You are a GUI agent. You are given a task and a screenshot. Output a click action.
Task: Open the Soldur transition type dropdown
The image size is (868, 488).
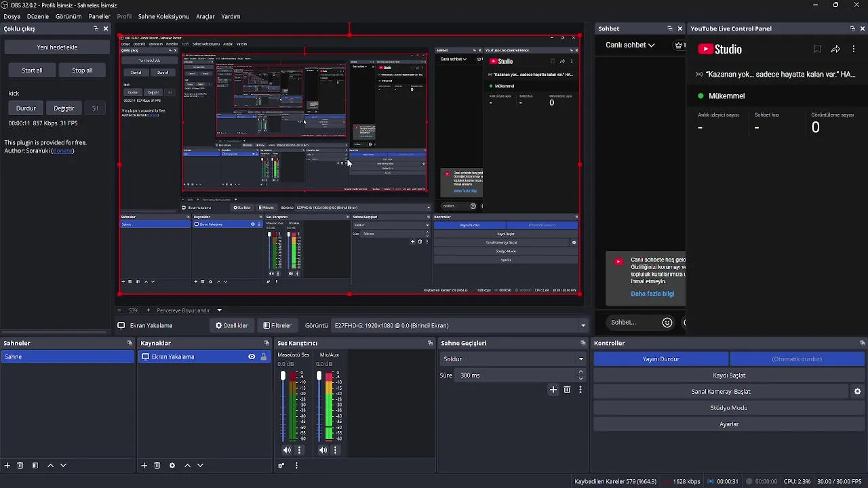pos(513,359)
